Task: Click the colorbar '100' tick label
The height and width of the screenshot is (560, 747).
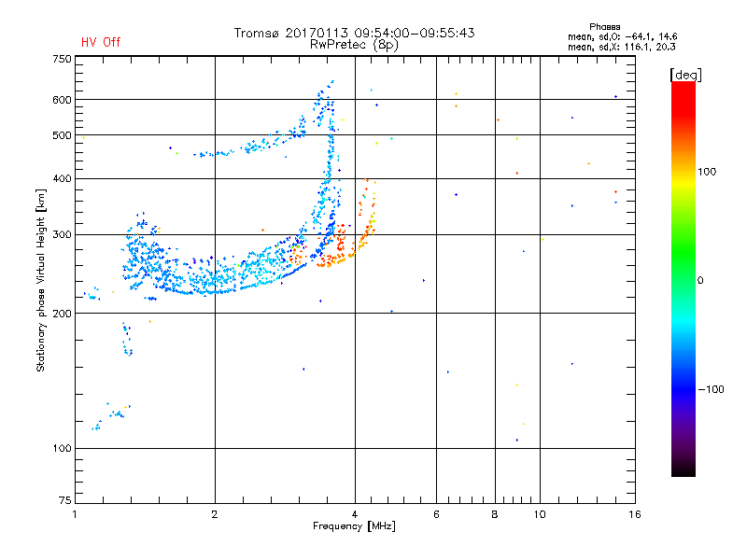Action: 707,172
